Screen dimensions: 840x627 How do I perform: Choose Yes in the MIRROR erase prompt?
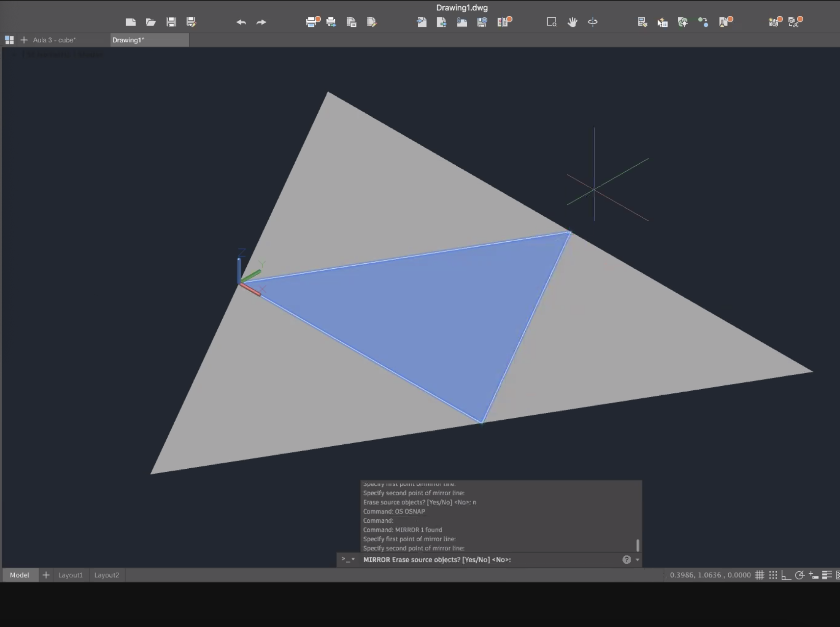(470, 559)
